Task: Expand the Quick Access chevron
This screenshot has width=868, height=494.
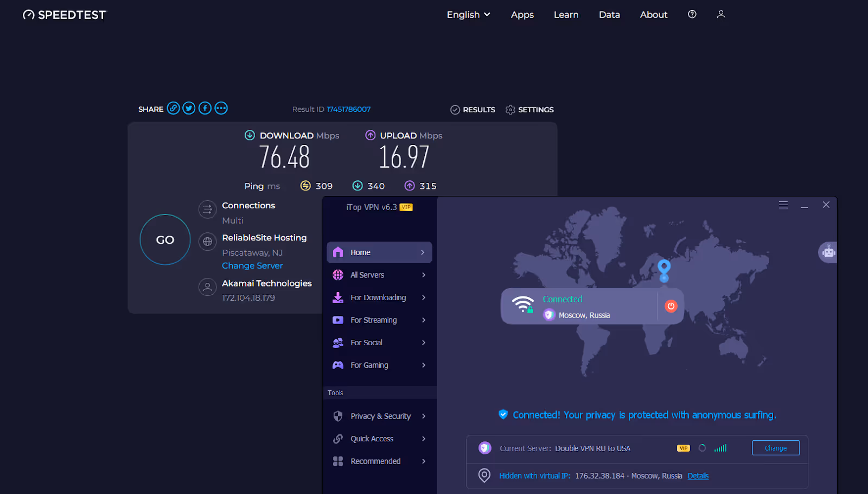Action: point(423,439)
